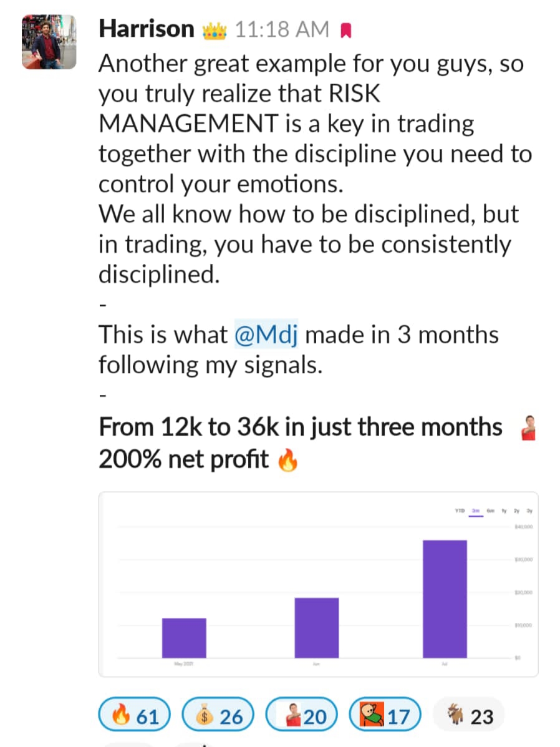Switch chart range to 6m
Image resolution: width=560 pixels, height=747 pixels.
click(491, 510)
